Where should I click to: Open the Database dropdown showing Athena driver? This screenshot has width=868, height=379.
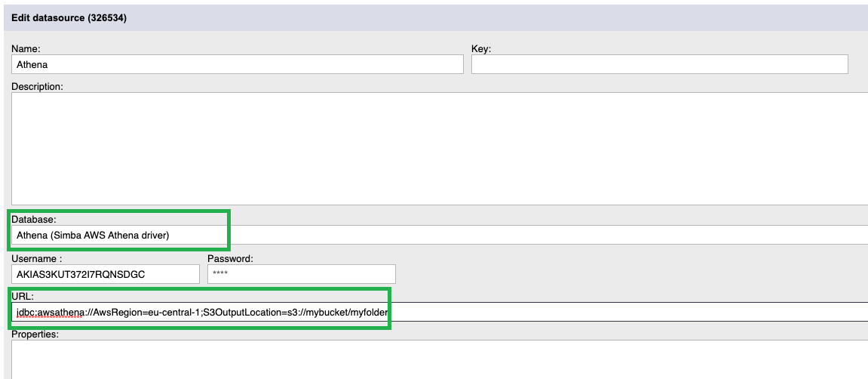coord(440,235)
